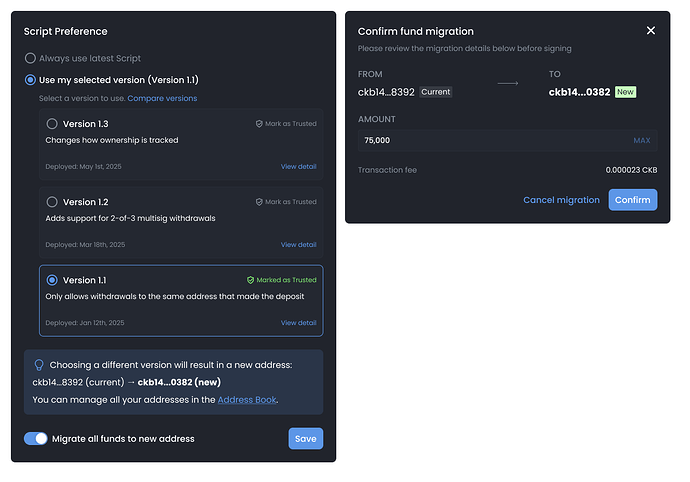Select Use my selected version option

coord(30,79)
